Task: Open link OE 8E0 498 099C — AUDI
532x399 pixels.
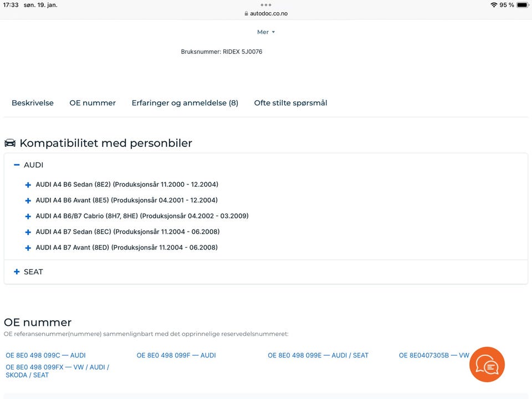Action: [45, 355]
